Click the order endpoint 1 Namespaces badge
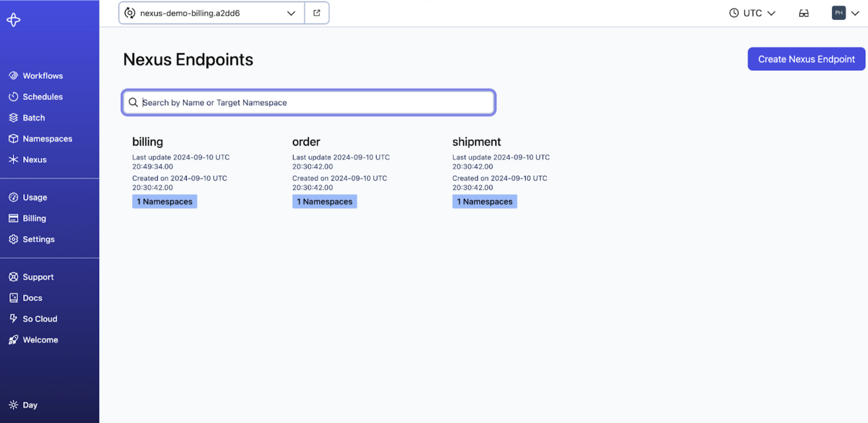The height and width of the screenshot is (423, 868). click(324, 201)
